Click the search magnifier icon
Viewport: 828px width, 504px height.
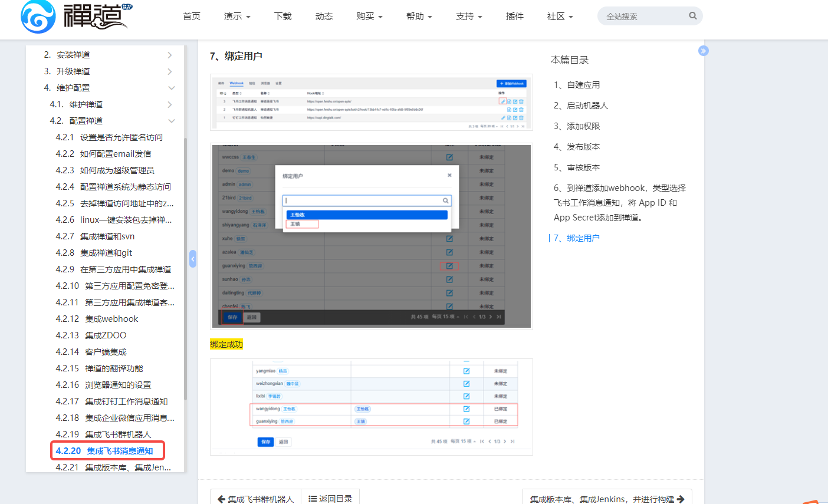[x=693, y=16]
